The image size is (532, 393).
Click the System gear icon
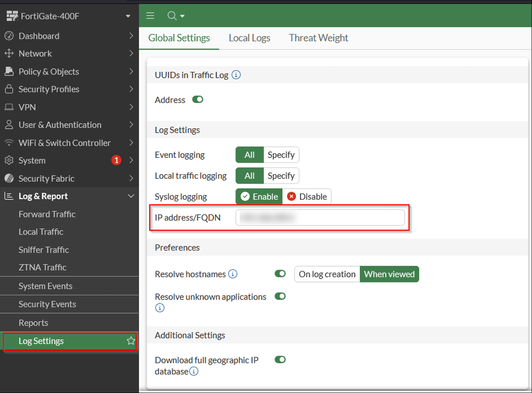(9, 160)
